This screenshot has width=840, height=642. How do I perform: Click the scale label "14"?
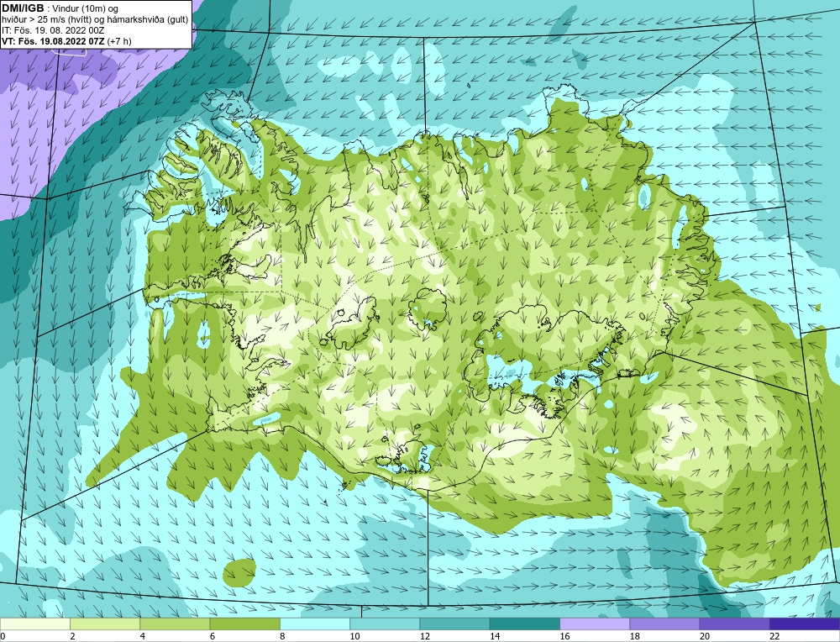494,636
